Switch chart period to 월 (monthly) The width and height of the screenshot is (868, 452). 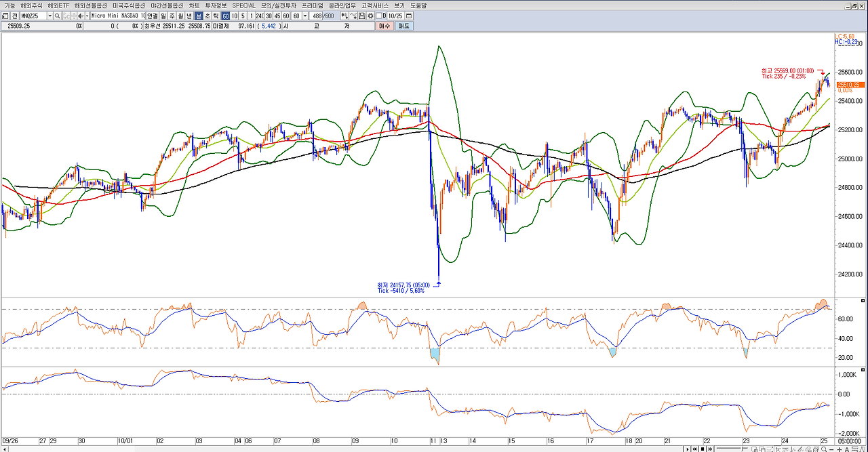click(180, 16)
